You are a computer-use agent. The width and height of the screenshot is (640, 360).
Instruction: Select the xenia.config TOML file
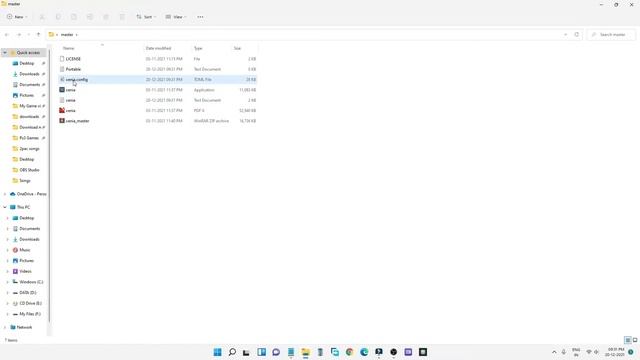click(x=158, y=80)
